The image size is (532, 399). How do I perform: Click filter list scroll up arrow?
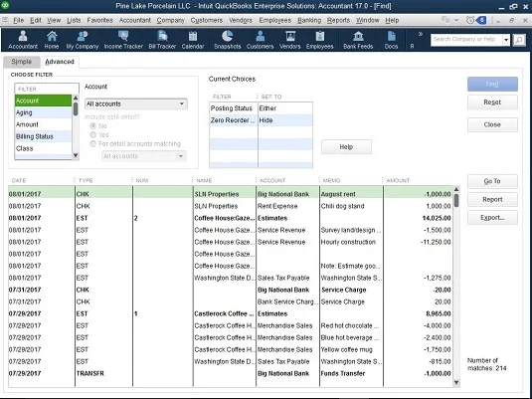point(76,98)
